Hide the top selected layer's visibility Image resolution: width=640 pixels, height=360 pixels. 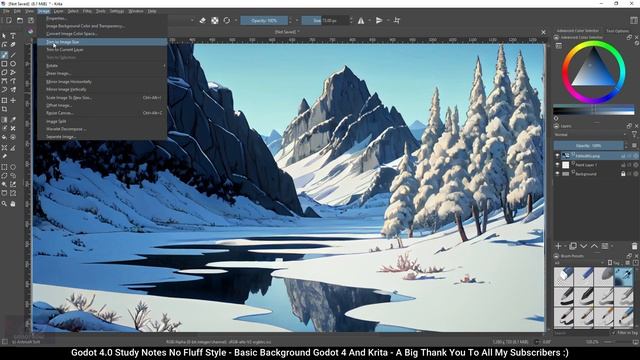point(558,156)
